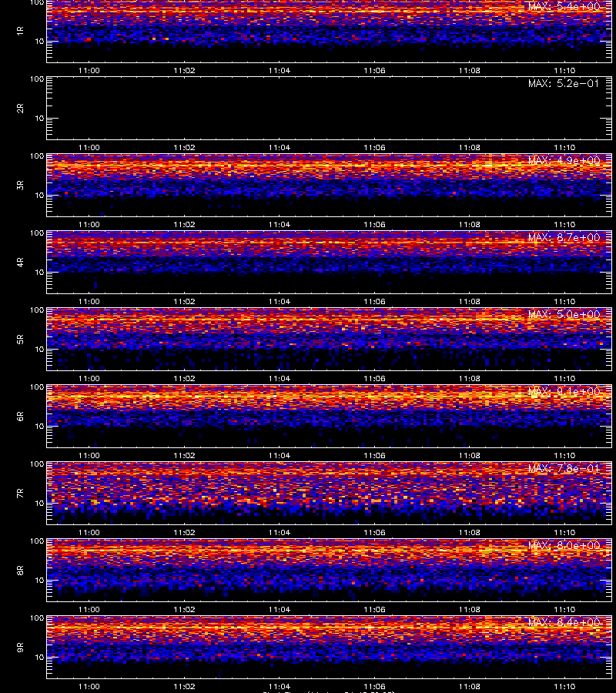Click the 1R panel axis label

(20, 32)
